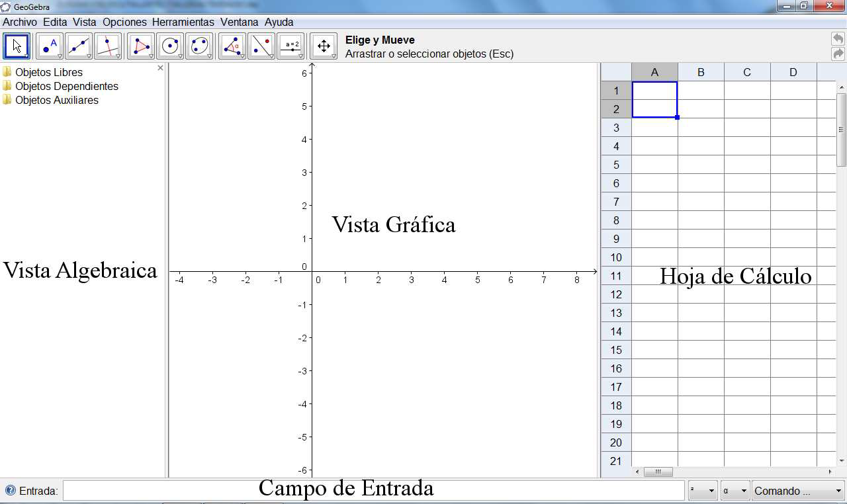Select the Line through two points tool
Screen dimensions: 847x504
(x=79, y=46)
